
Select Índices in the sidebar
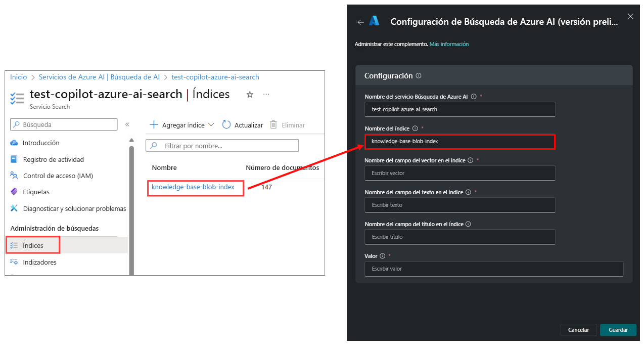tap(33, 245)
